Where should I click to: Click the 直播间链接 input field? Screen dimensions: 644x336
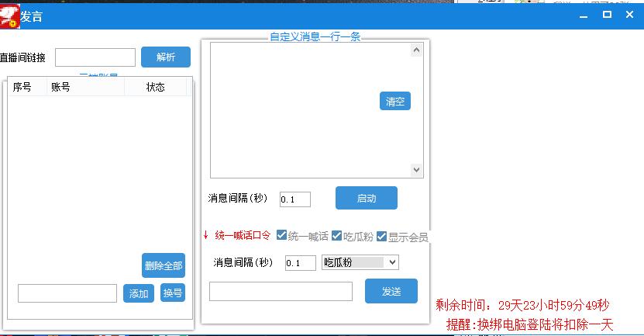pos(95,57)
